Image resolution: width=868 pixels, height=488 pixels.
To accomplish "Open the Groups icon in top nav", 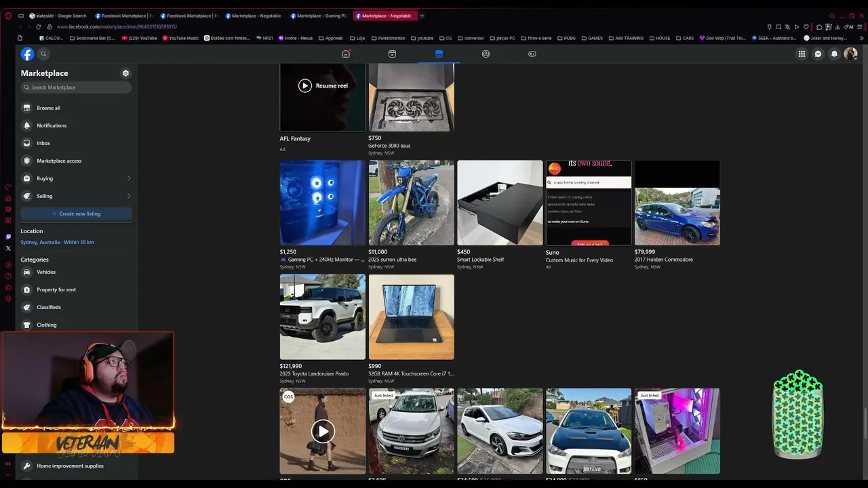I will tap(486, 54).
